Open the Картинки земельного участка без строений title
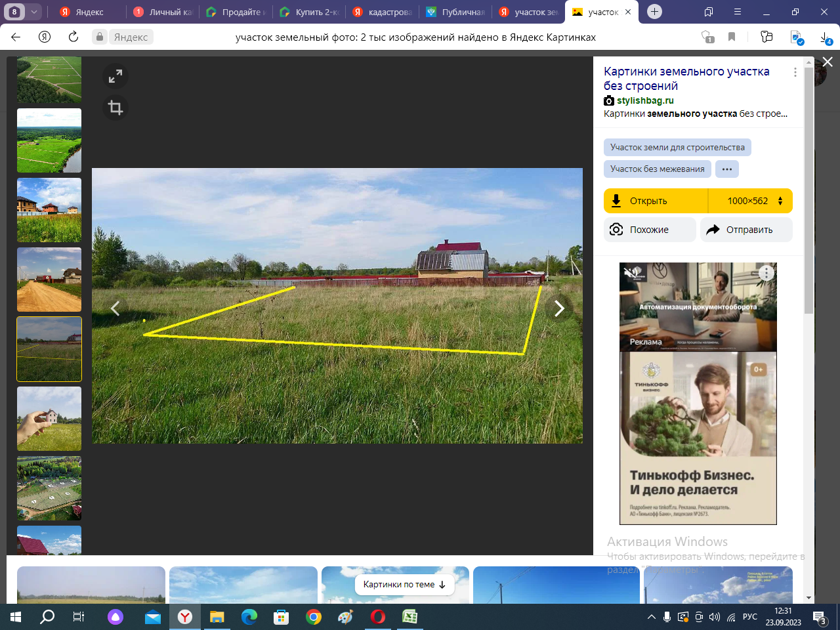This screenshot has width=840, height=630. pos(686,78)
